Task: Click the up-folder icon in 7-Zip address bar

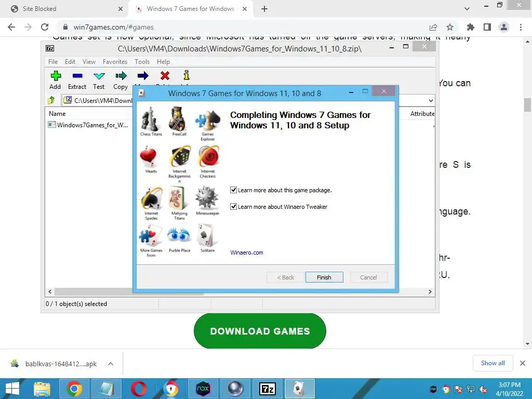Action: coord(51,100)
